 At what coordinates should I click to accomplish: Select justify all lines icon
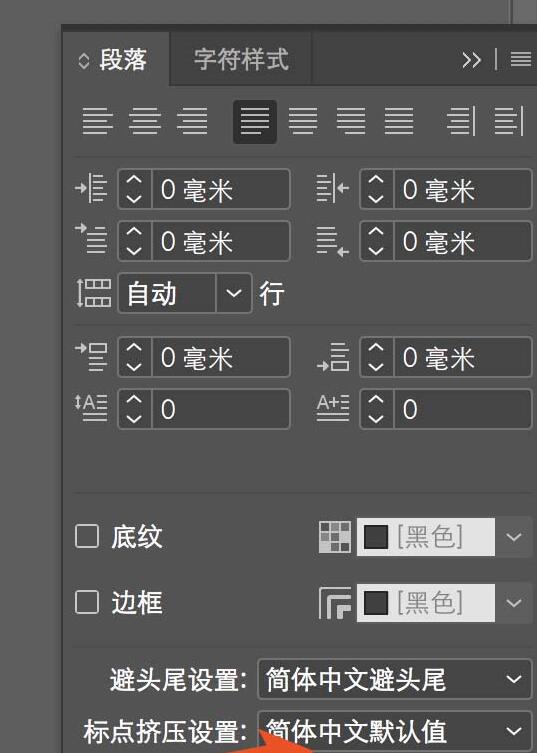click(399, 121)
